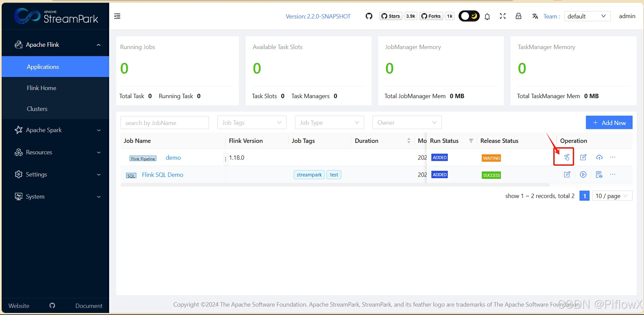Click the test job tag
Screen dimensions: 644x315
(334, 175)
